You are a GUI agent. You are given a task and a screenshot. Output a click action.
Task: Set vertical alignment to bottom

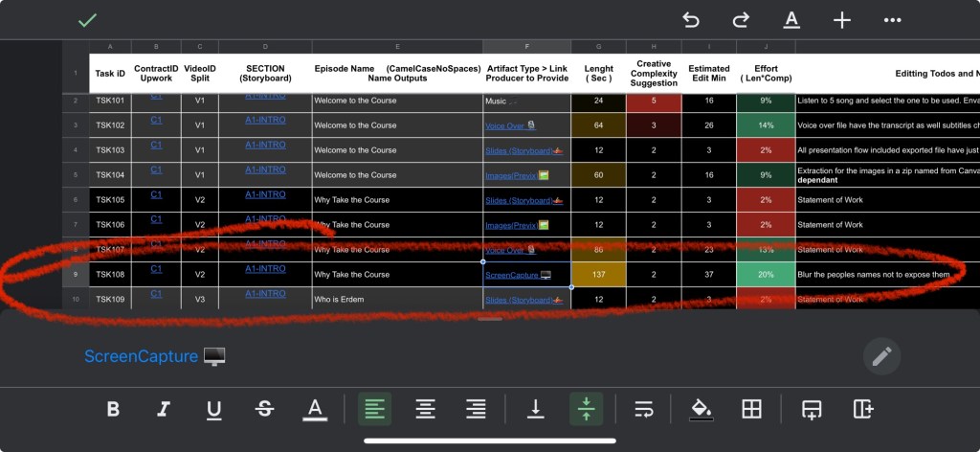point(536,409)
